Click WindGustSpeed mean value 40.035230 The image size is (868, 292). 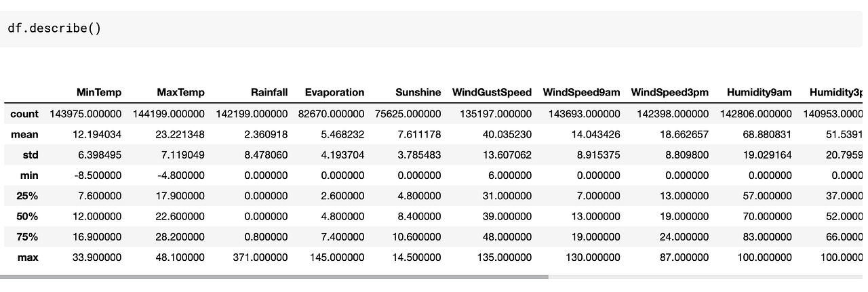509,134
